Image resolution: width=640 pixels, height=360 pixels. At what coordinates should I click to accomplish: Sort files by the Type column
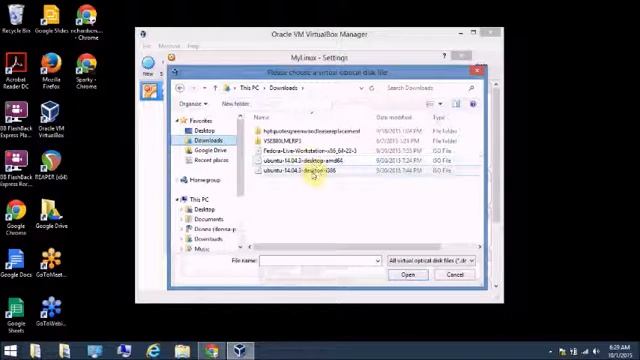[x=438, y=117]
